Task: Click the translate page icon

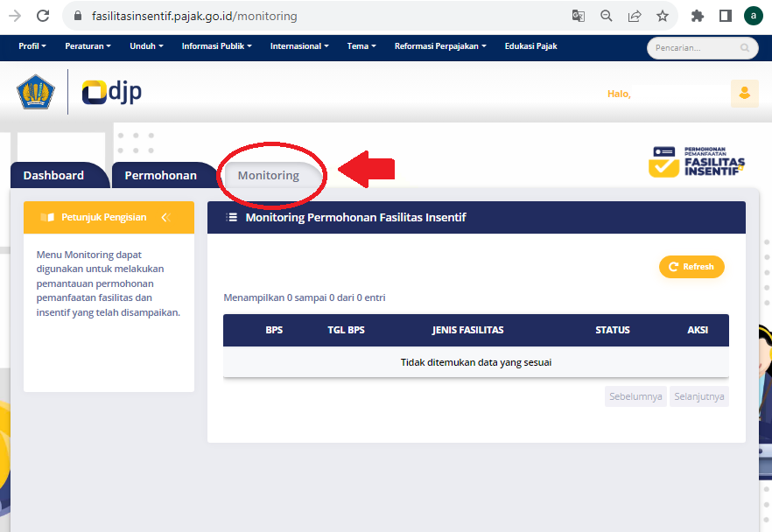Action: (x=579, y=16)
